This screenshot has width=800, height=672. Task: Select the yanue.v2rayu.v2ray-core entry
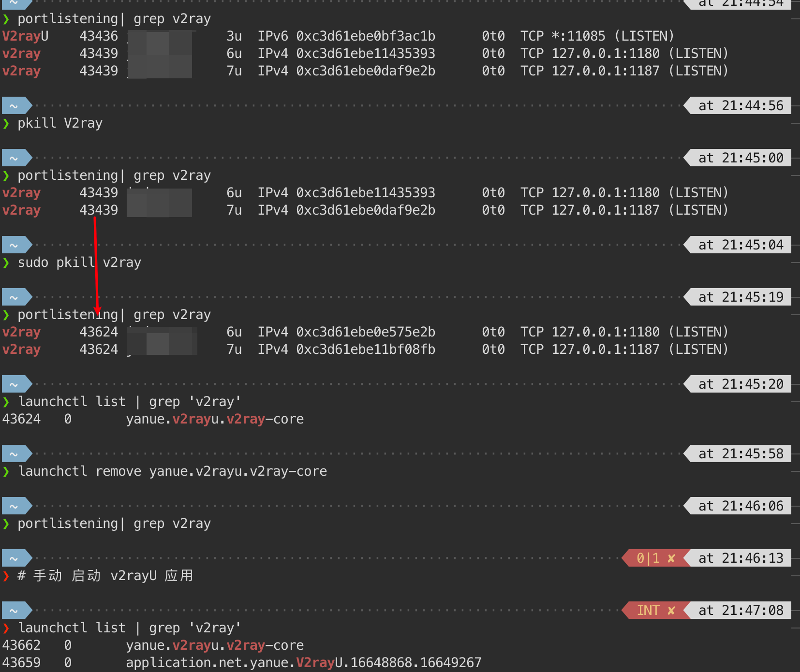pyautogui.click(x=214, y=419)
